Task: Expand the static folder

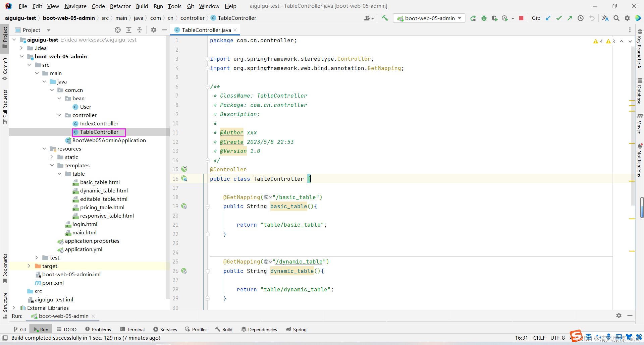Action: coord(52,157)
